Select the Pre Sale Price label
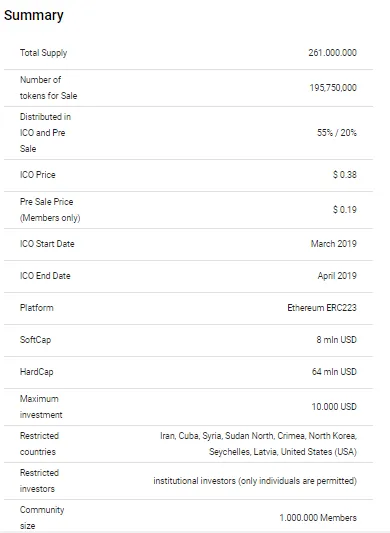The image size is (390, 533). (50, 210)
